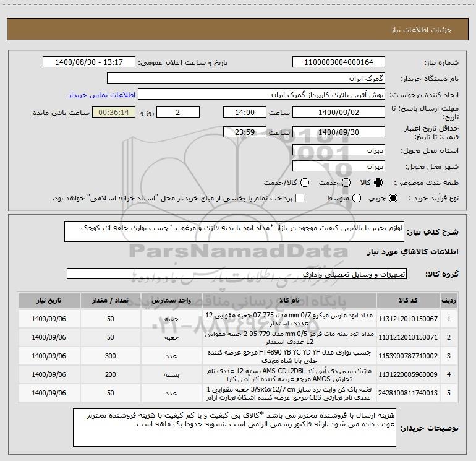Click item name تخته پاک کن وایت برد
476x461 pixels.
click(x=289, y=393)
